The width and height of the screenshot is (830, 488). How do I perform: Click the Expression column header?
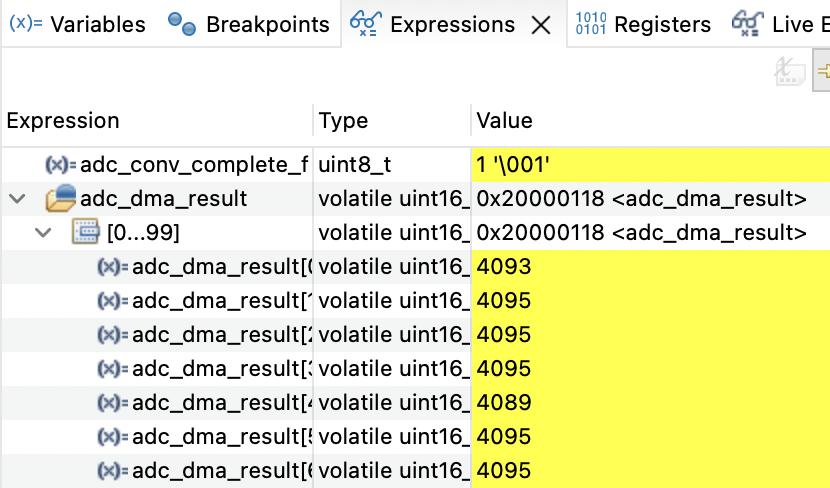click(x=63, y=121)
